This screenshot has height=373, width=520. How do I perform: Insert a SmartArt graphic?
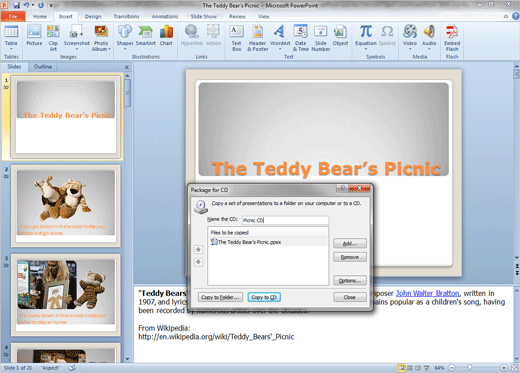(x=145, y=36)
